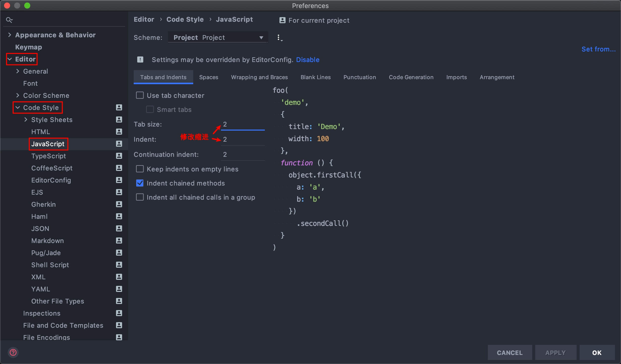Image resolution: width=621 pixels, height=364 pixels.
Task: Click the help question mark icon
Action: pos(13,352)
